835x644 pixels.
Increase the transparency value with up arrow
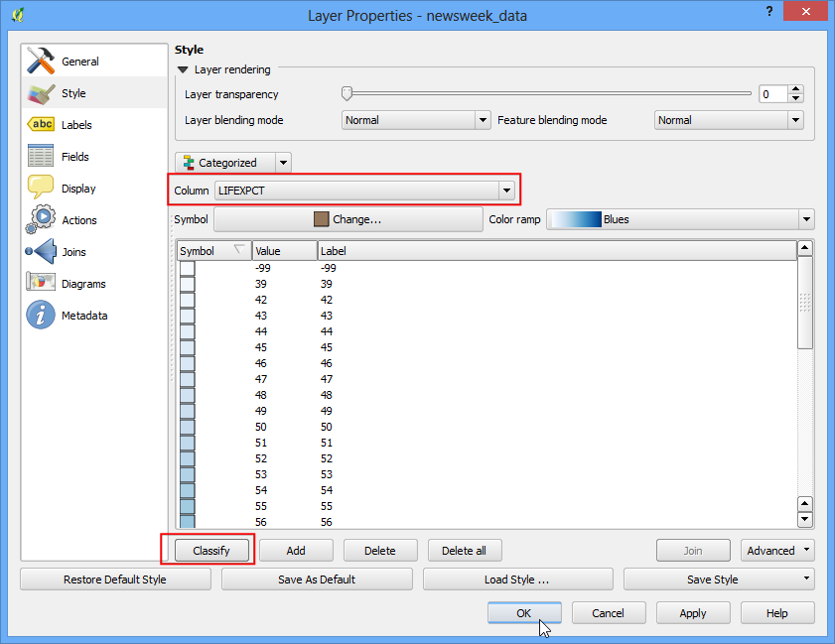coord(795,89)
